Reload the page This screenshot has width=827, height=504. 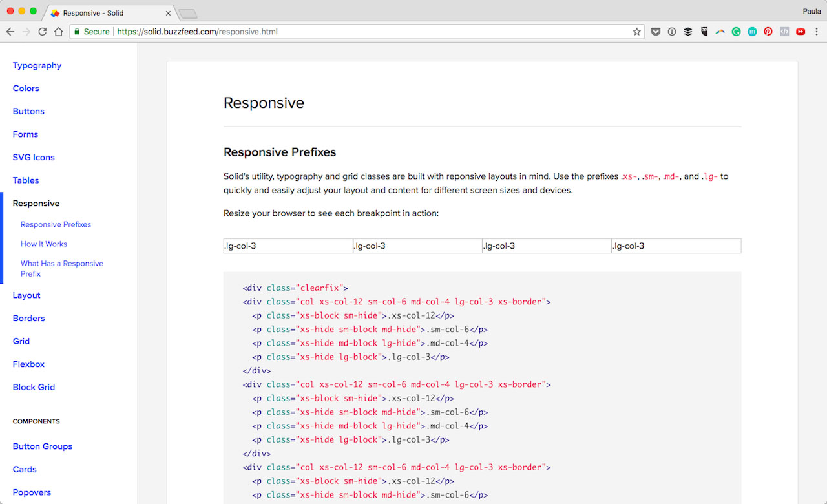pyautogui.click(x=43, y=31)
